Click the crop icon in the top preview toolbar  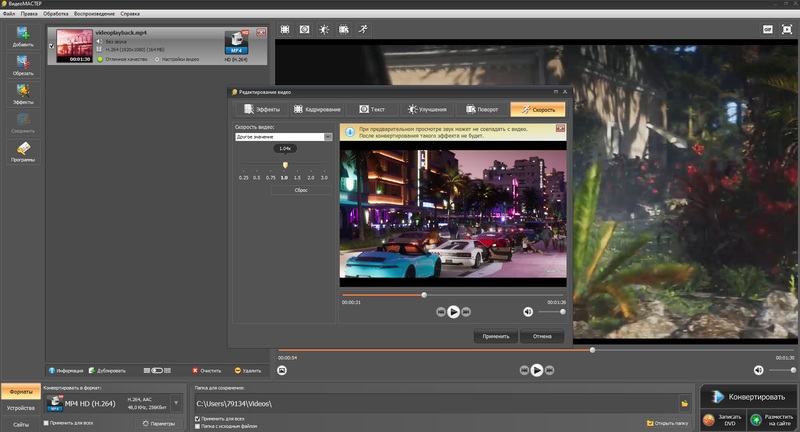(285, 30)
